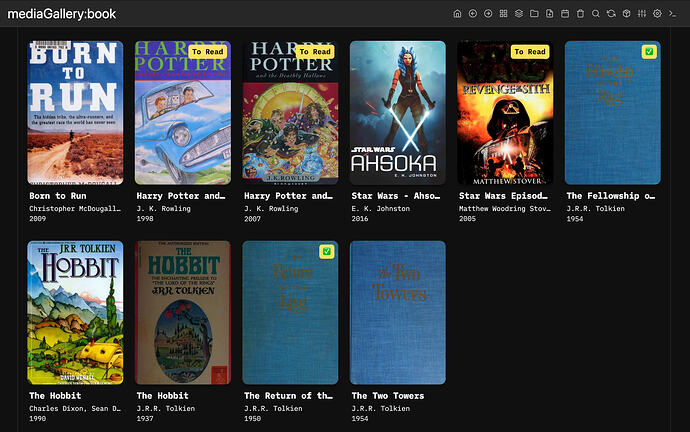Open the folder icon in toolbar
This screenshot has width=690, height=432.
[x=534, y=14]
